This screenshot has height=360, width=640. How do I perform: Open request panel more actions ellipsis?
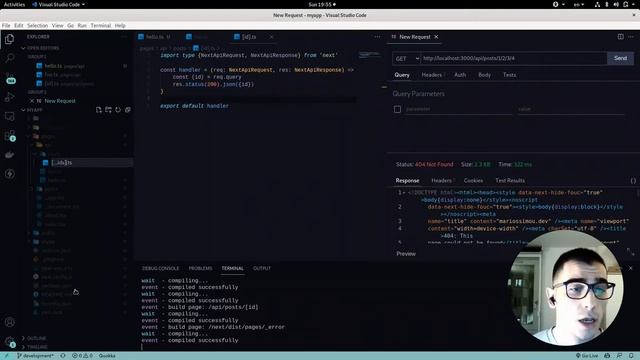tap(631, 37)
